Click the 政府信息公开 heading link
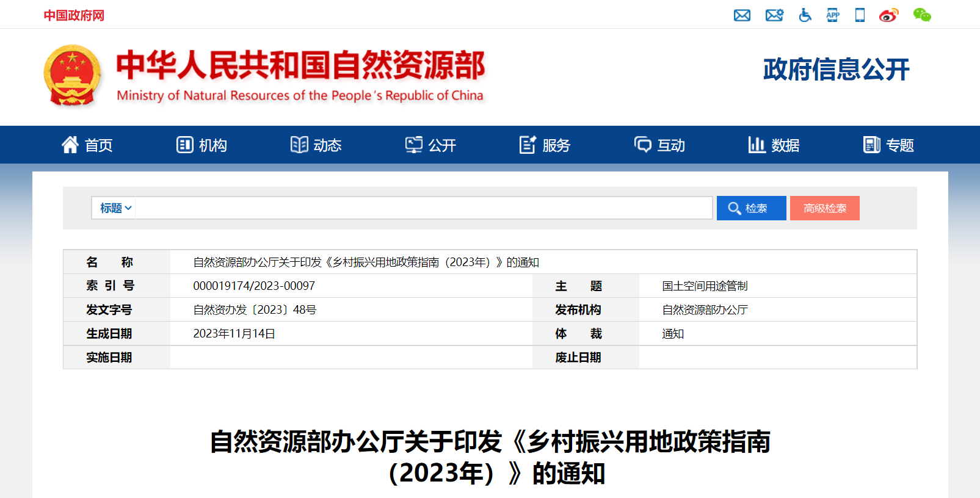 (x=836, y=70)
